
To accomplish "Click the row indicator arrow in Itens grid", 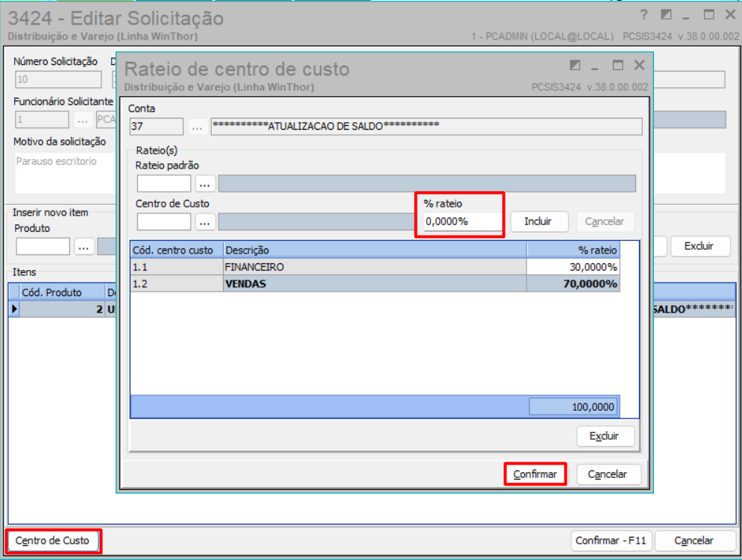I will (x=14, y=309).
